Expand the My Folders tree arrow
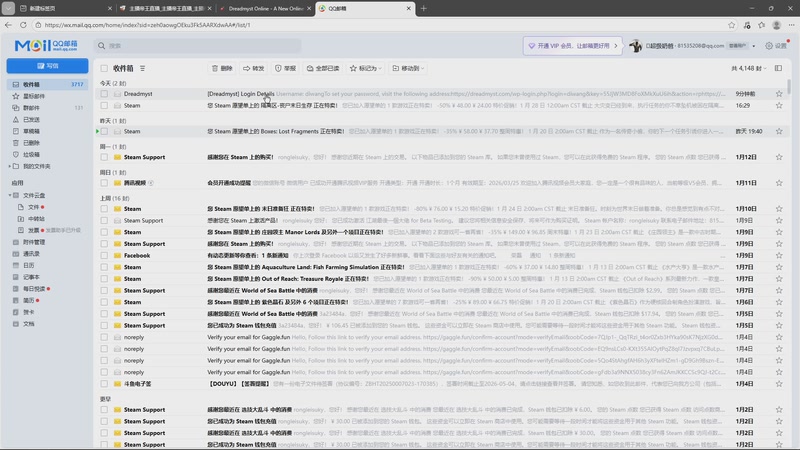The image size is (800, 450). point(9,166)
